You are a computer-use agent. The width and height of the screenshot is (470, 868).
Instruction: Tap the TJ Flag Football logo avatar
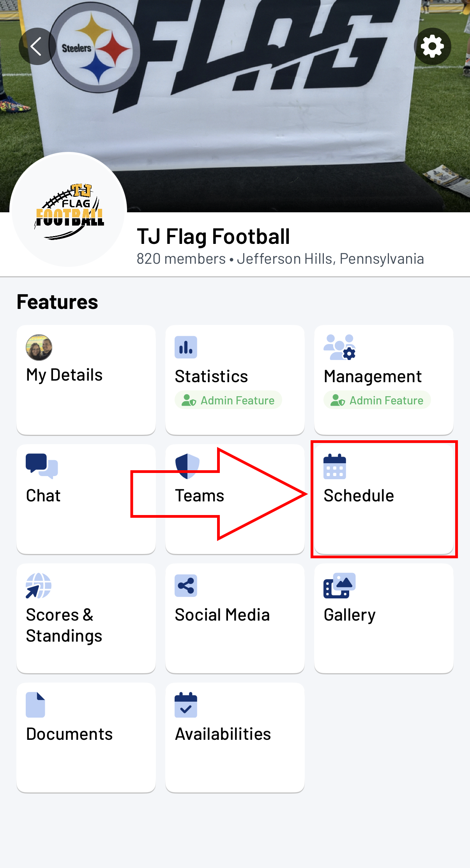(68, 210)
